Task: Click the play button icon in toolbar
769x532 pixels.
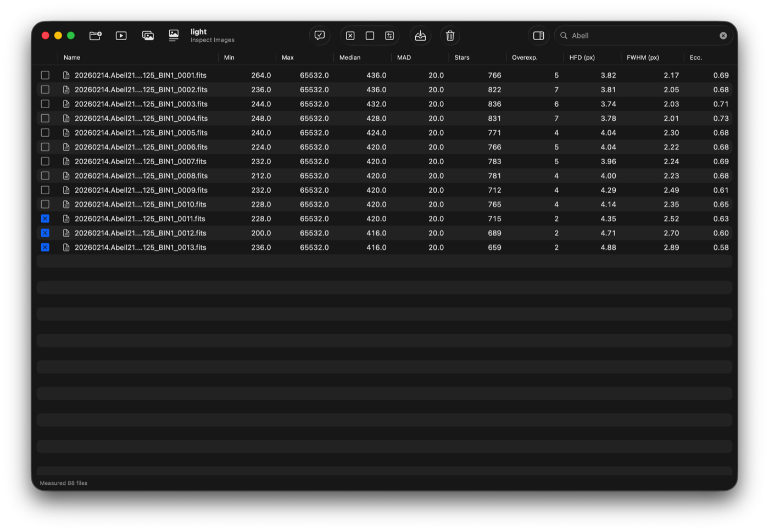Action: (121, 36)
